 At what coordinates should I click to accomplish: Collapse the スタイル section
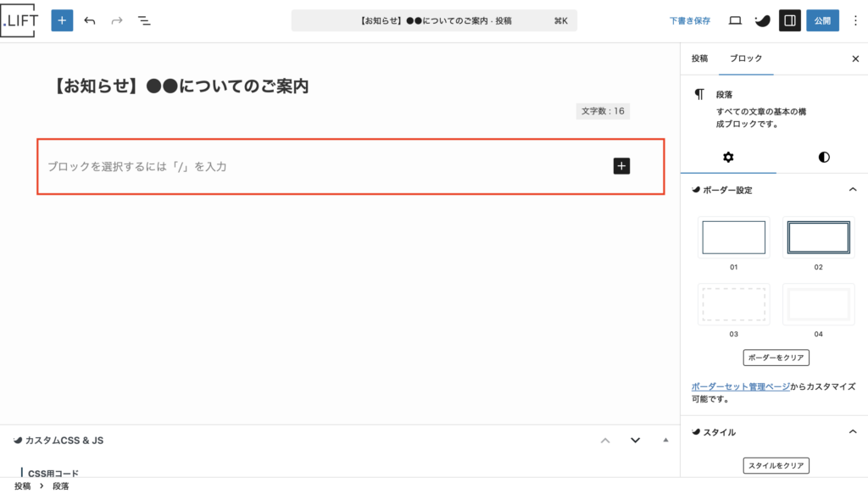[x=853, y=432]
